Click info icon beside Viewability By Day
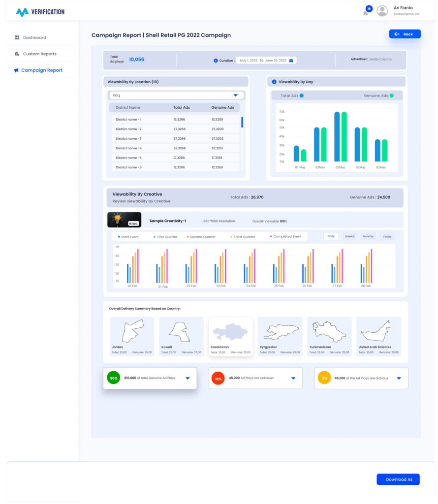 (x=274, y=82)
